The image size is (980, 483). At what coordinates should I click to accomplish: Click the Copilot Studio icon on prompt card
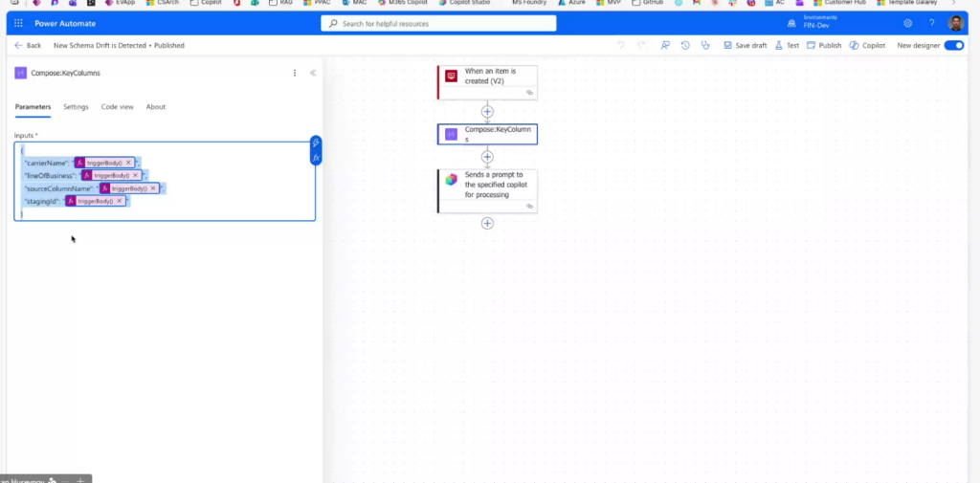(452, 180)
